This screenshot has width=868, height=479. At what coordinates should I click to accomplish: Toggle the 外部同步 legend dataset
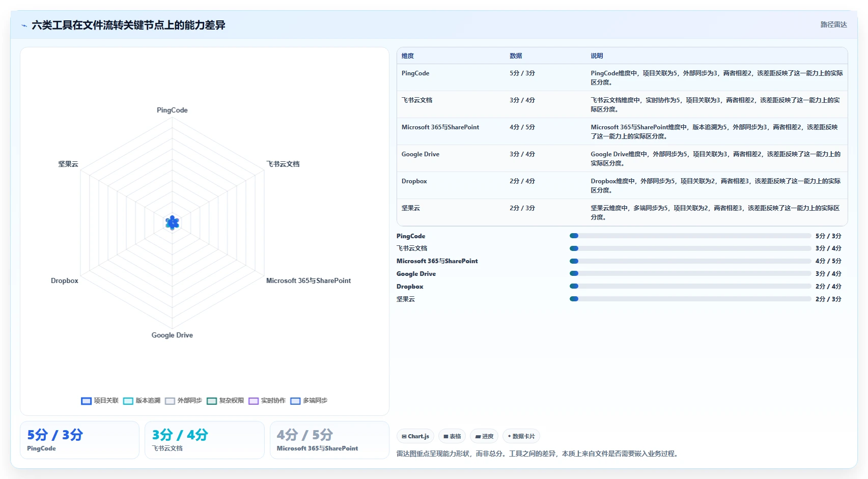[183, 401]
